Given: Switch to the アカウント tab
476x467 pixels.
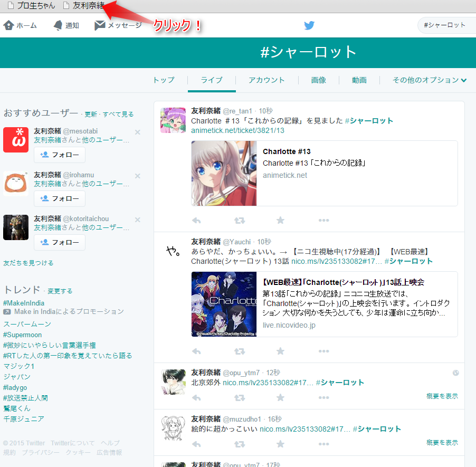Looking at the screenshot, I should coord(266,80).
